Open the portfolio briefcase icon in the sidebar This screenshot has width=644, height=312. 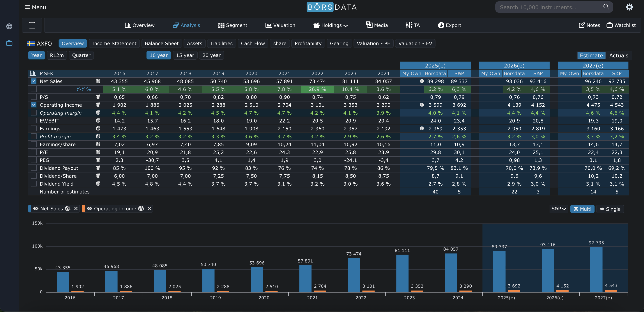(x=9, y=43)
